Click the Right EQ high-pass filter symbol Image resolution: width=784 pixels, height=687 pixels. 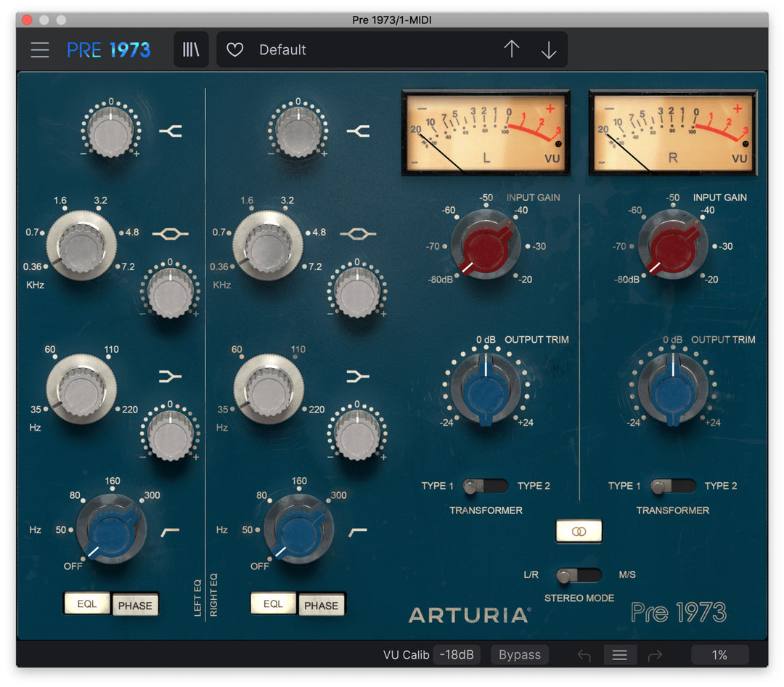[357, 532]
